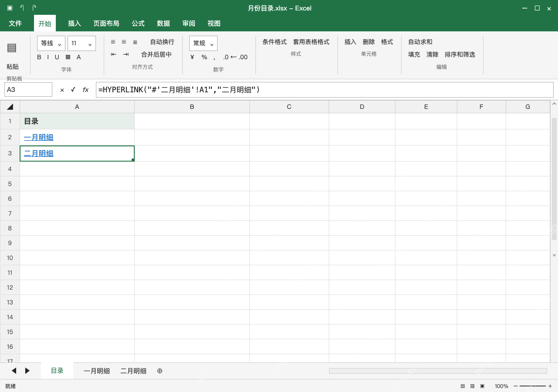
Task: Switch to the 审阅 ribbon tab
Action: click(x=189, y=23)
